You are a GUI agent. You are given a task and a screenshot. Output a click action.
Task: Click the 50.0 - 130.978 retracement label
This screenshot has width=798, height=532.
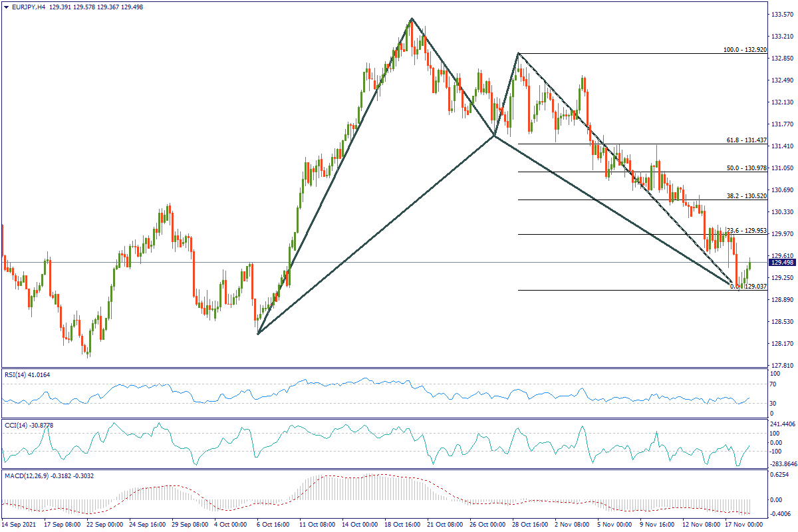coord(747,169)
